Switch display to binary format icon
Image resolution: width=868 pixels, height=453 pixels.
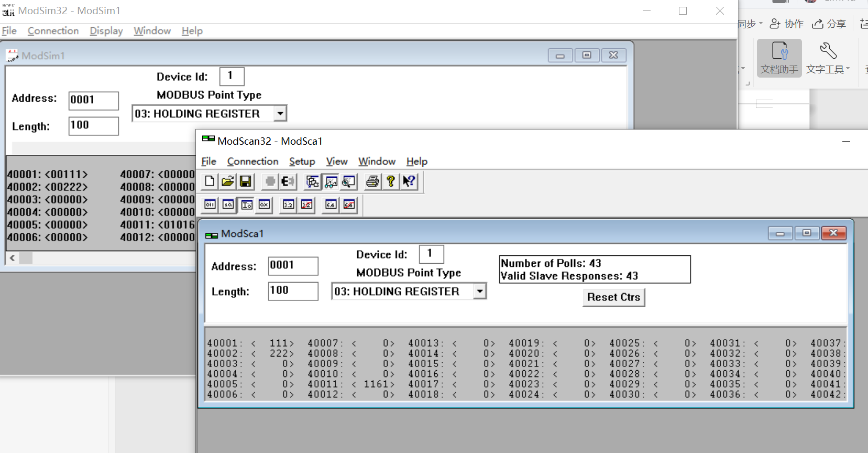click(x=210, y=204)
